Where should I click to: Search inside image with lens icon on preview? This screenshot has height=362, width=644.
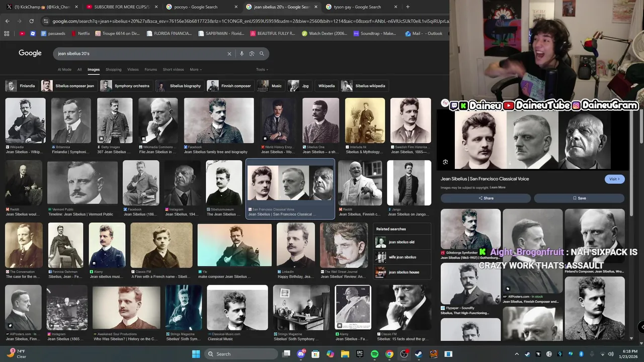[445, 162]
